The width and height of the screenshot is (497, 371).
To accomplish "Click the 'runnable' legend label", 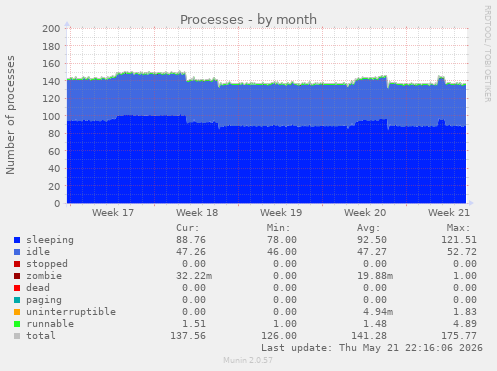I will click(50, 324).
